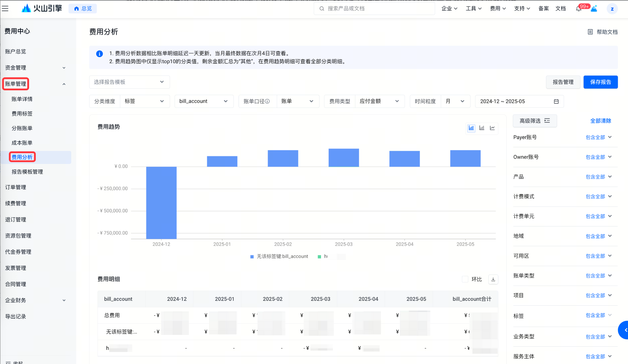Open 成本账单 in sidebar
628x364 pixels.
click(x=22, y=143)
